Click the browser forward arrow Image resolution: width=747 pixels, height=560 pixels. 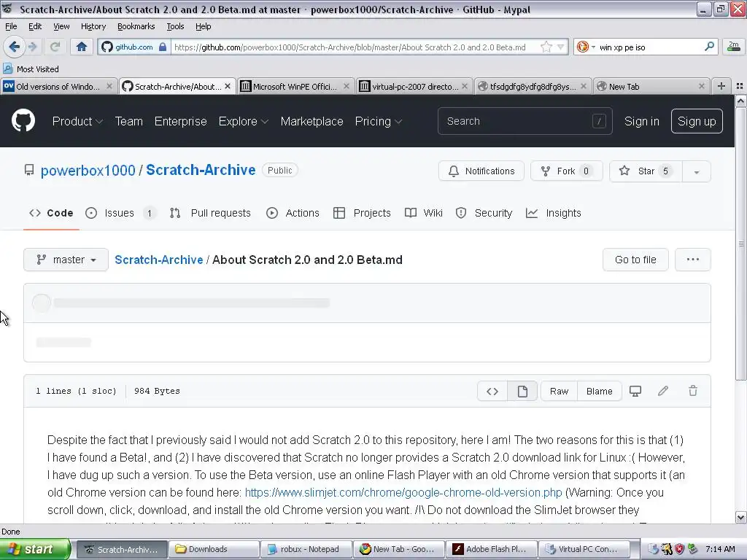pos(32,47)
